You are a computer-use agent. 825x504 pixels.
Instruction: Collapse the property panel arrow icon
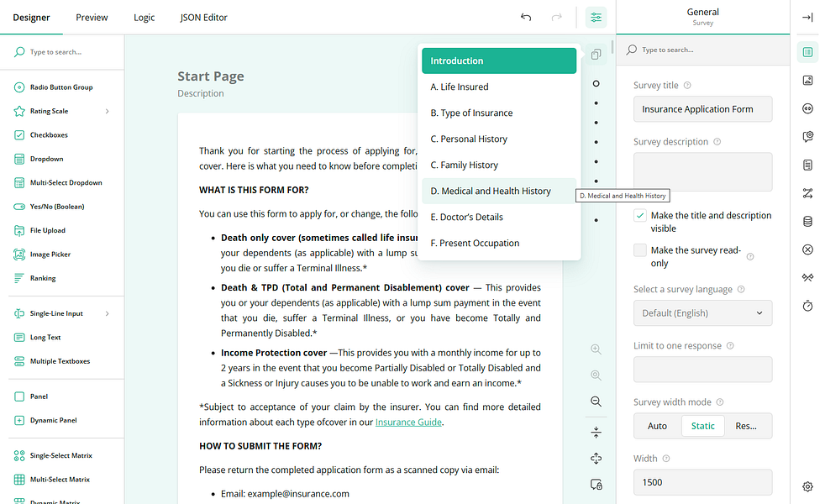click(x=807, y=18)
